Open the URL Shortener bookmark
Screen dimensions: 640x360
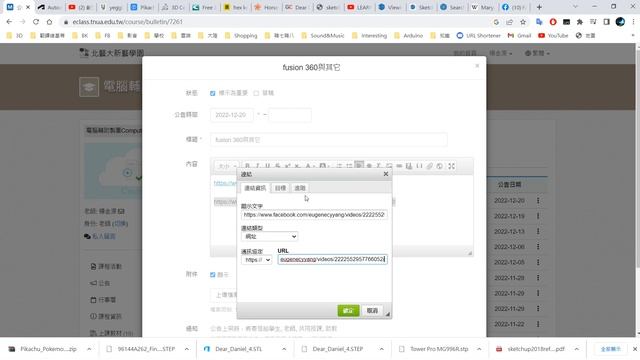(478, 36)
